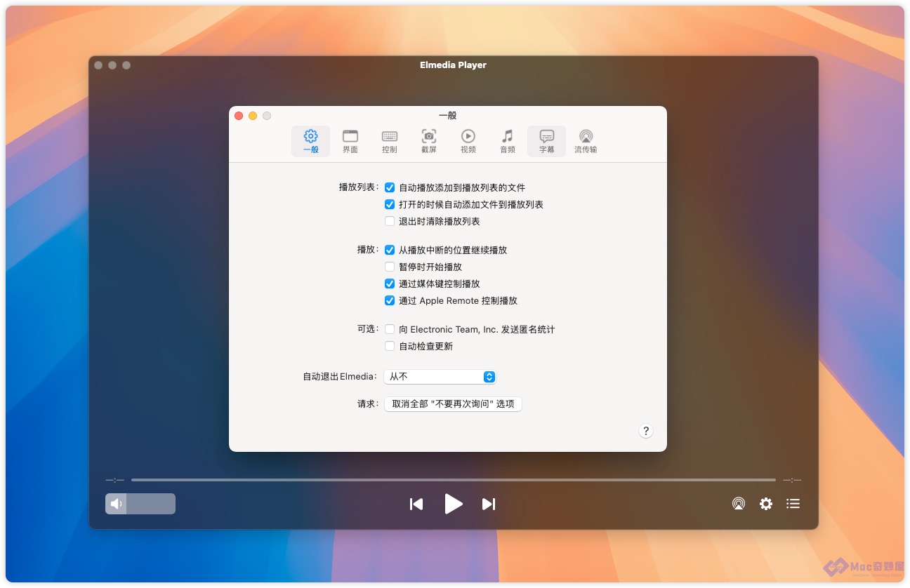Open the 音频 audio settings tab

[x=507, y=141]
